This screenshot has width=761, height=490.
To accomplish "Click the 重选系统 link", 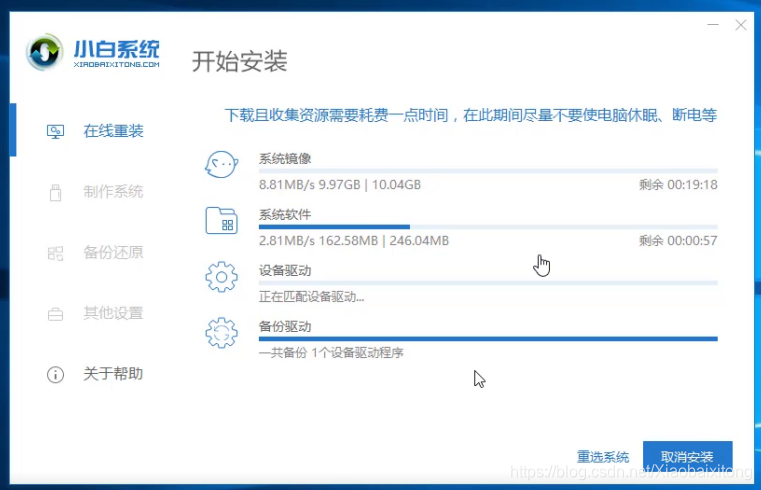I will coord(603,457).
